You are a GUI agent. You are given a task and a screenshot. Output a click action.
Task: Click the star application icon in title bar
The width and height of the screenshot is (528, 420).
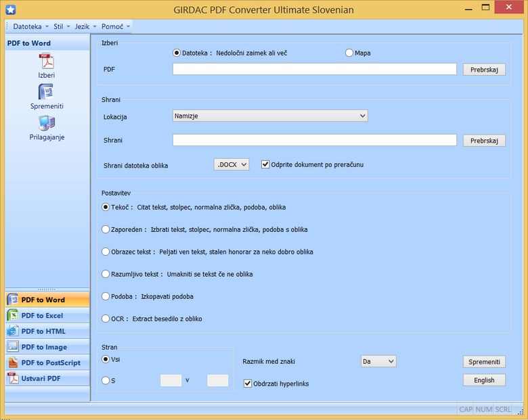[10, 9]
